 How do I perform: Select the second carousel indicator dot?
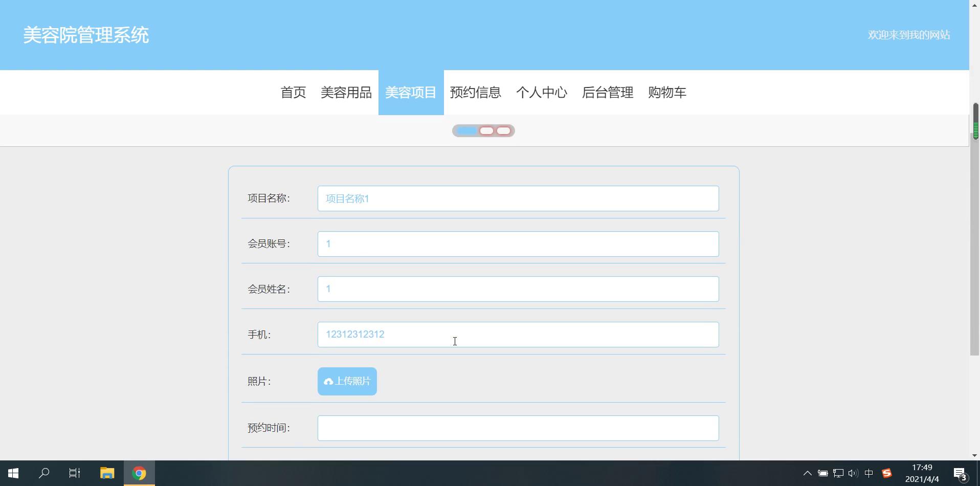pos(486,131)
